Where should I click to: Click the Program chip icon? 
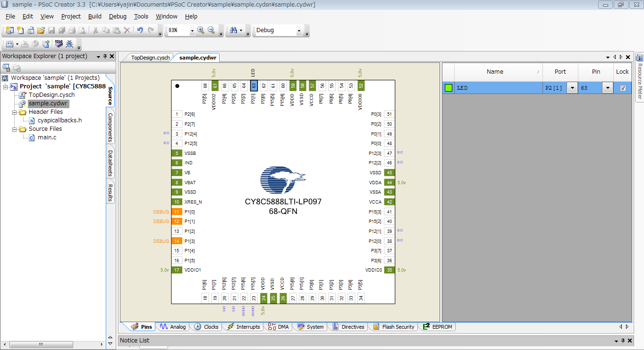(59, 44)
